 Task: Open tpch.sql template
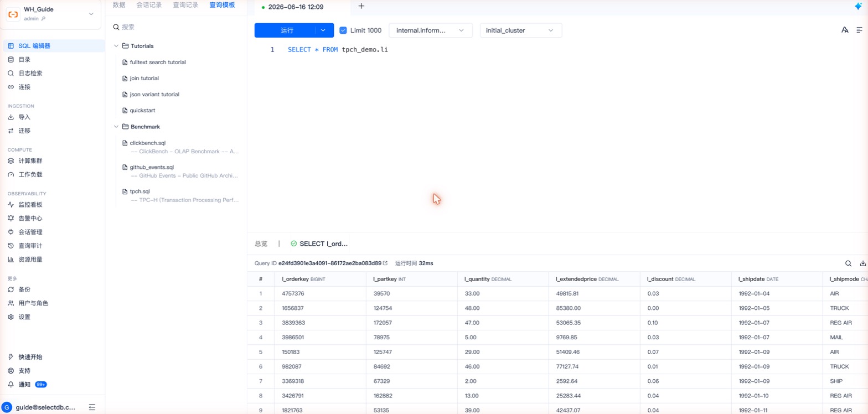coord(140,192)
